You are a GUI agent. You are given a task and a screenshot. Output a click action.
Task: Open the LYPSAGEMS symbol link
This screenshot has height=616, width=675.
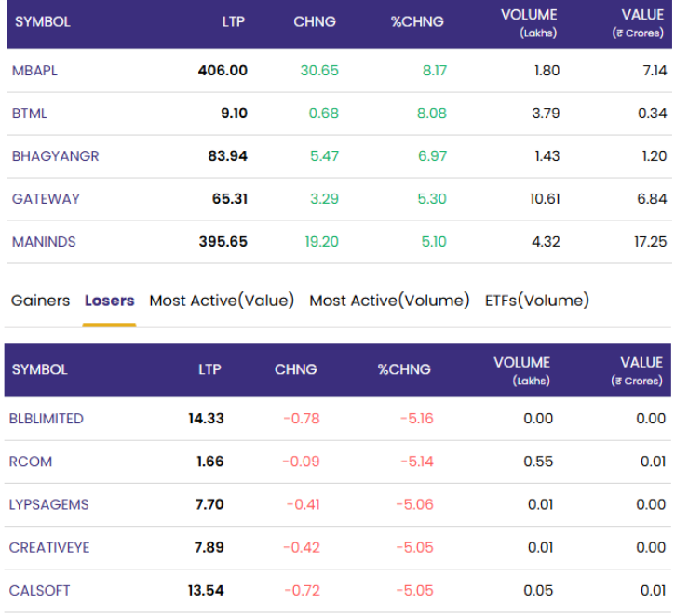48,504
